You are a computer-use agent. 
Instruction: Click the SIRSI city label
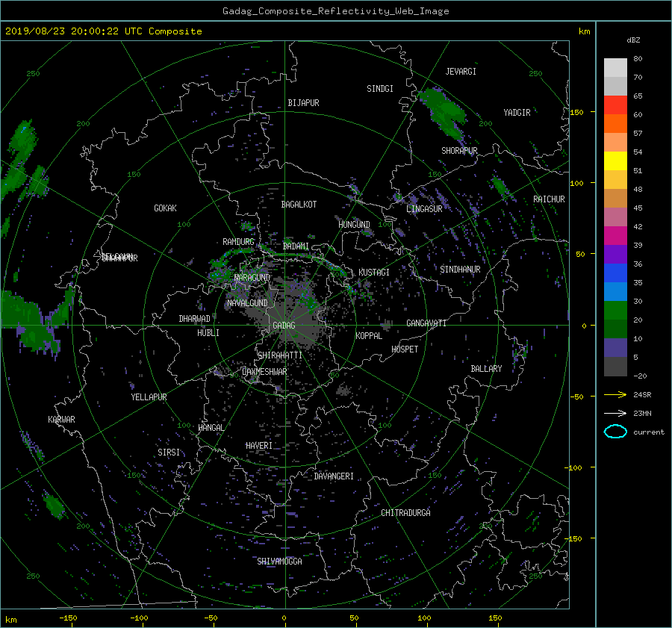click(169, 453)
